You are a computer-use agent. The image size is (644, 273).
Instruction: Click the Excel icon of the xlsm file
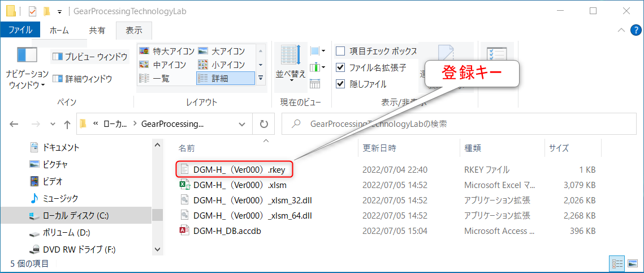(185, 185)
